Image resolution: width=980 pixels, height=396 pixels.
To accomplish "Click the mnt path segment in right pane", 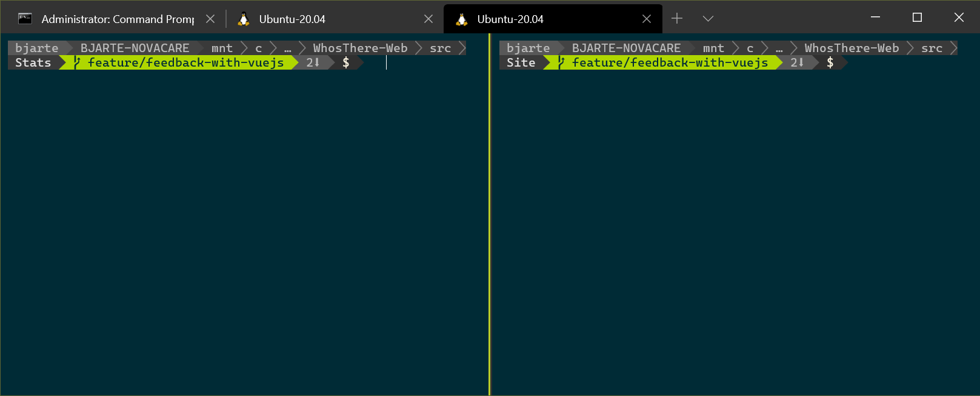I will tap(714, 48).
